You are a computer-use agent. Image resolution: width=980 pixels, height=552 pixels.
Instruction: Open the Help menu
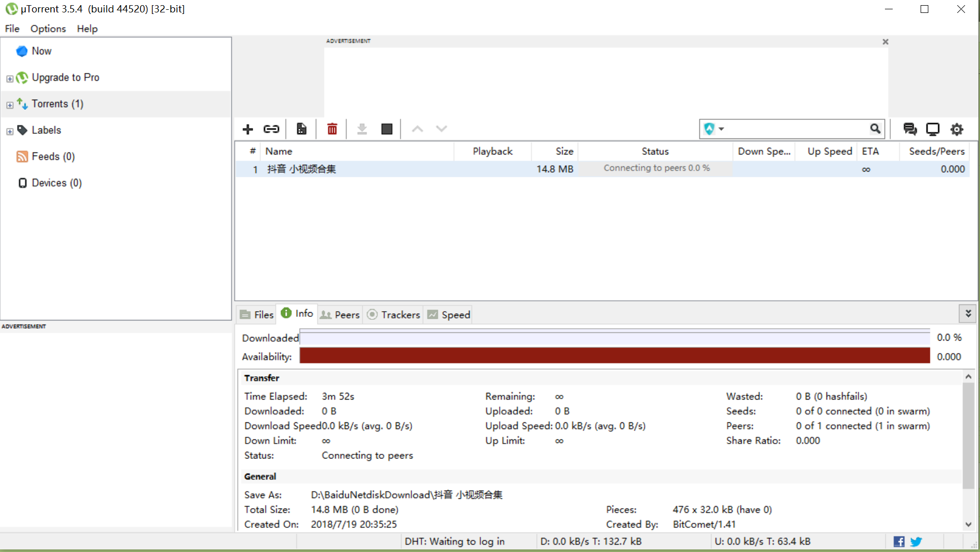(x=87, y=29)
